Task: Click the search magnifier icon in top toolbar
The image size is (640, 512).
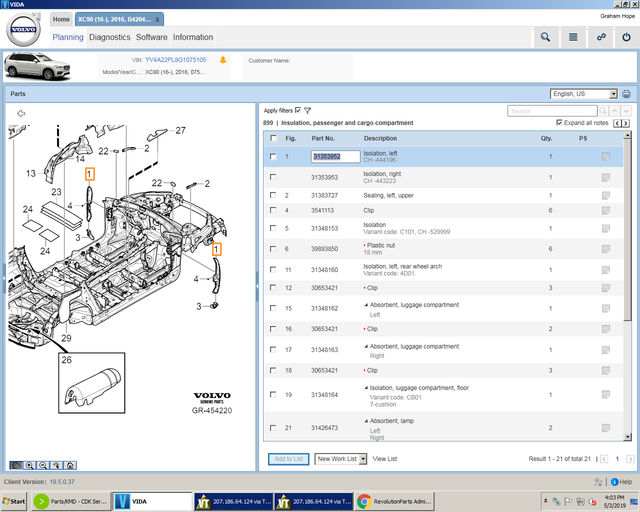Action: [x=545, y=37]
